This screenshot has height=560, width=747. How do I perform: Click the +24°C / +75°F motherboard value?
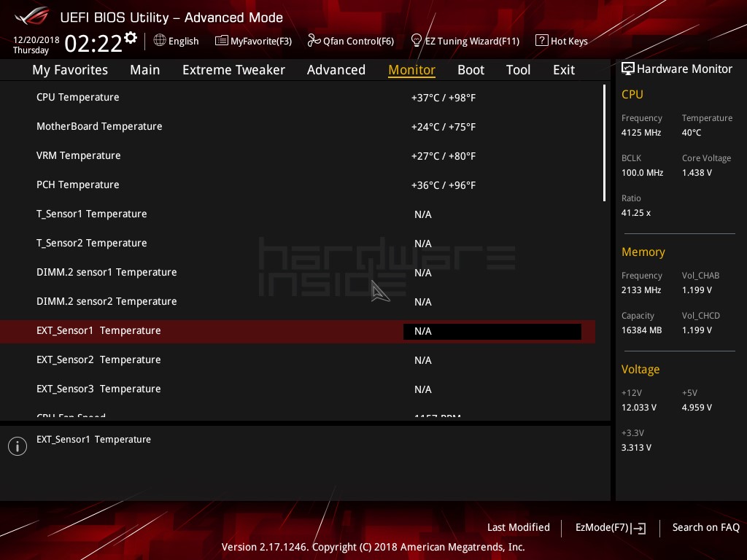444,127
